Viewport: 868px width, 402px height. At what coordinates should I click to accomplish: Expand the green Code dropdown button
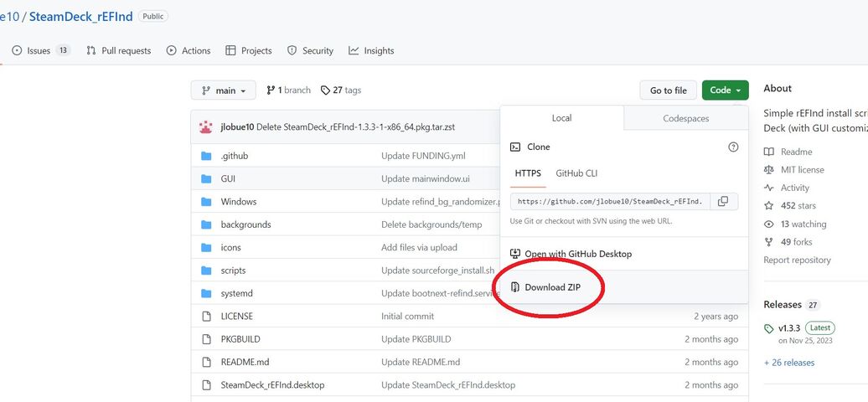tap(726, 90)
